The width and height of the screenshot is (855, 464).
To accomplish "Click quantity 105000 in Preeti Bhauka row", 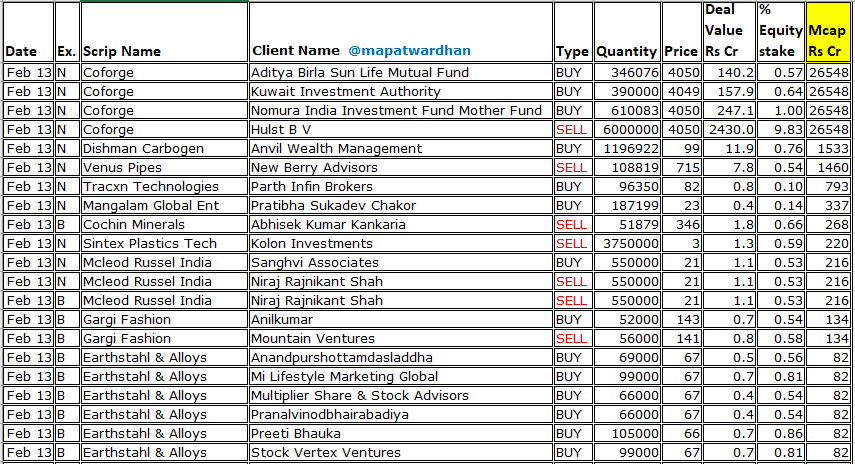I will click(627, 434).
